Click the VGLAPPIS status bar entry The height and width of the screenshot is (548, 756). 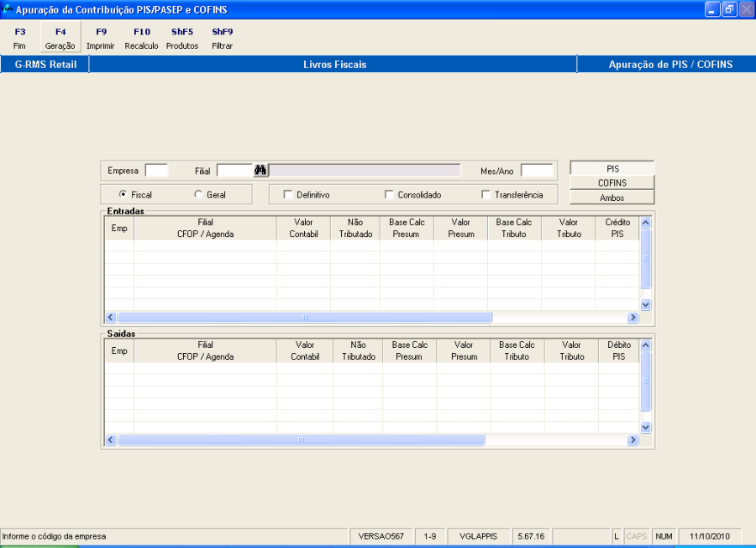(x=478, y=536)
